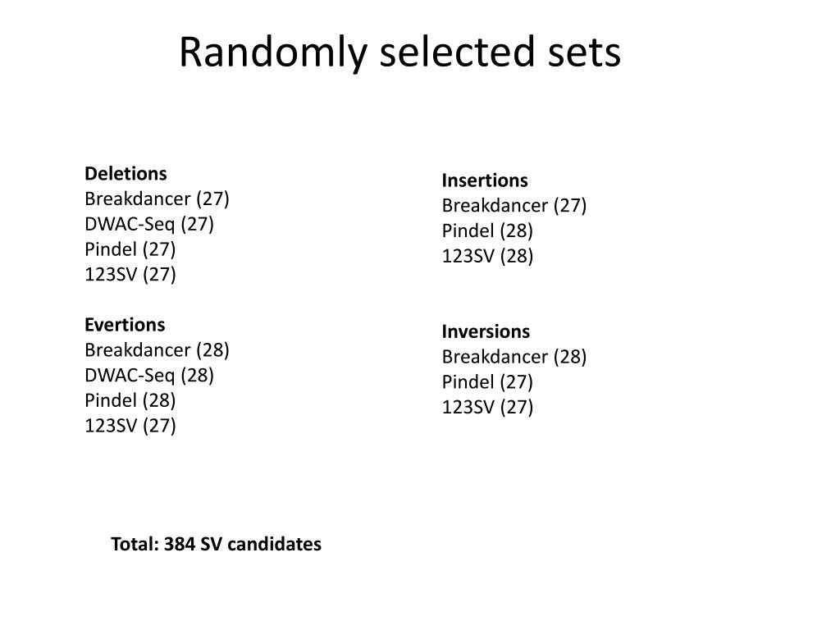The image size is (840, 630).
Task: Click the Evertions heading
Action: [125, 325]
